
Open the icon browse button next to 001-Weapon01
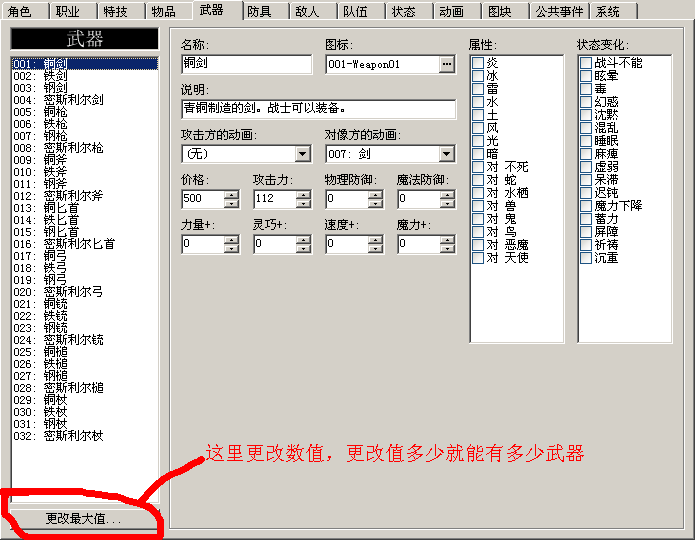point(447,64)
